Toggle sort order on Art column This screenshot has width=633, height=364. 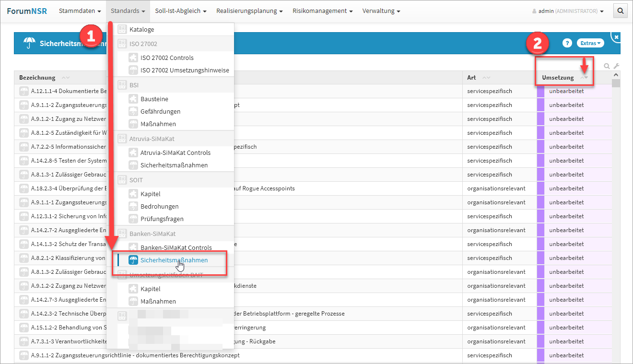[x=486, y=78]
